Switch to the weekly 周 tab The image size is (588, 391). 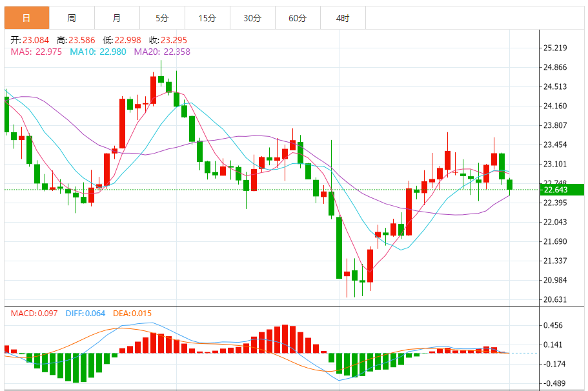click(72, 17)
